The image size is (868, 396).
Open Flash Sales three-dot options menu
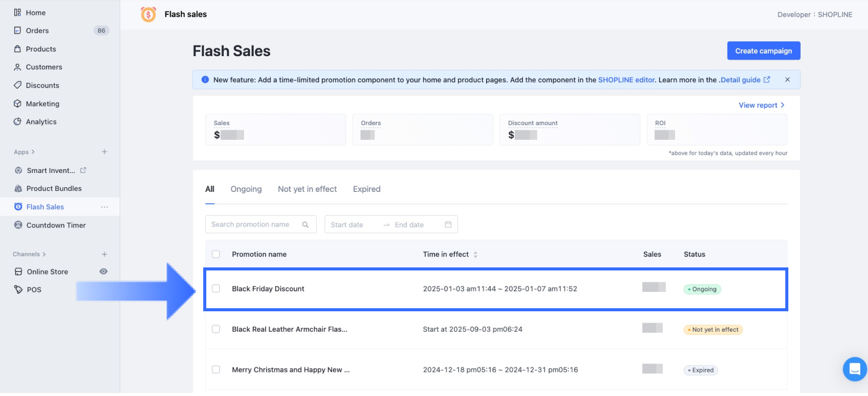104,207
